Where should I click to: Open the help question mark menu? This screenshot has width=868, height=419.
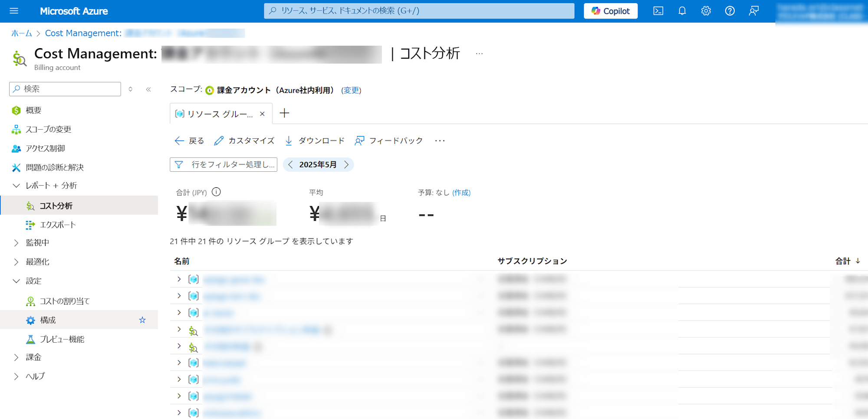[x=730, y=11]
